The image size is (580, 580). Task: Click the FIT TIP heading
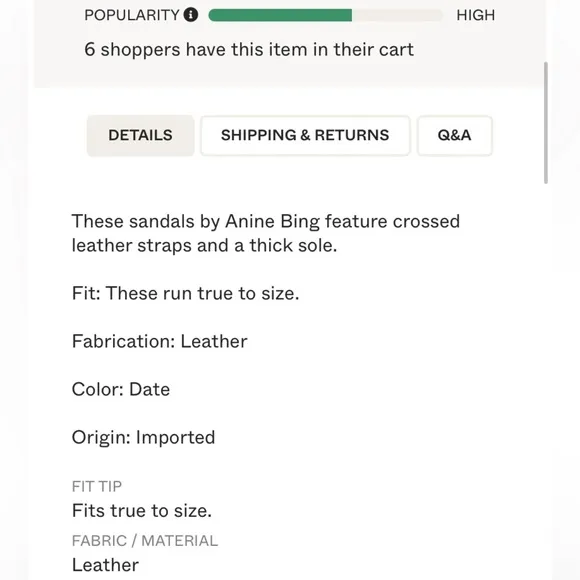[x=97, y=486]
